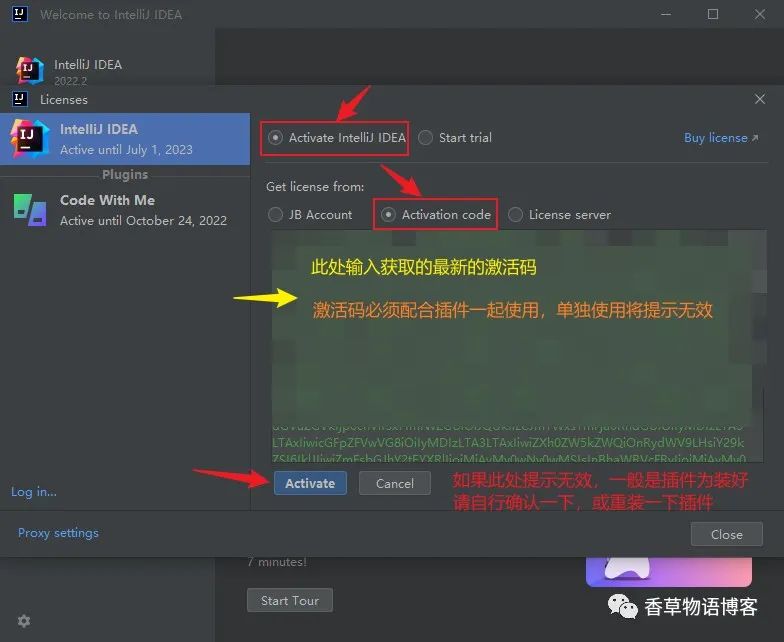
Task: Open settings gear in Welcome window
Action: [24, 621]
